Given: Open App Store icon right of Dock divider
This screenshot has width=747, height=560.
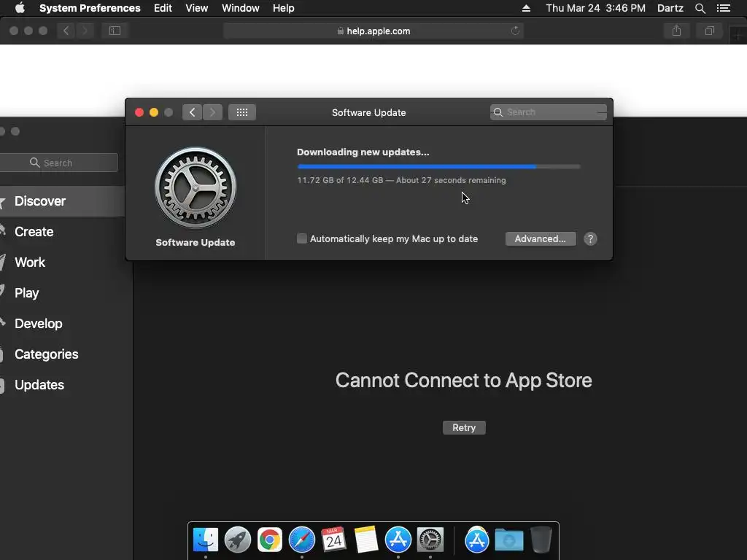Looking at the screenshot, I should [477, 540].
